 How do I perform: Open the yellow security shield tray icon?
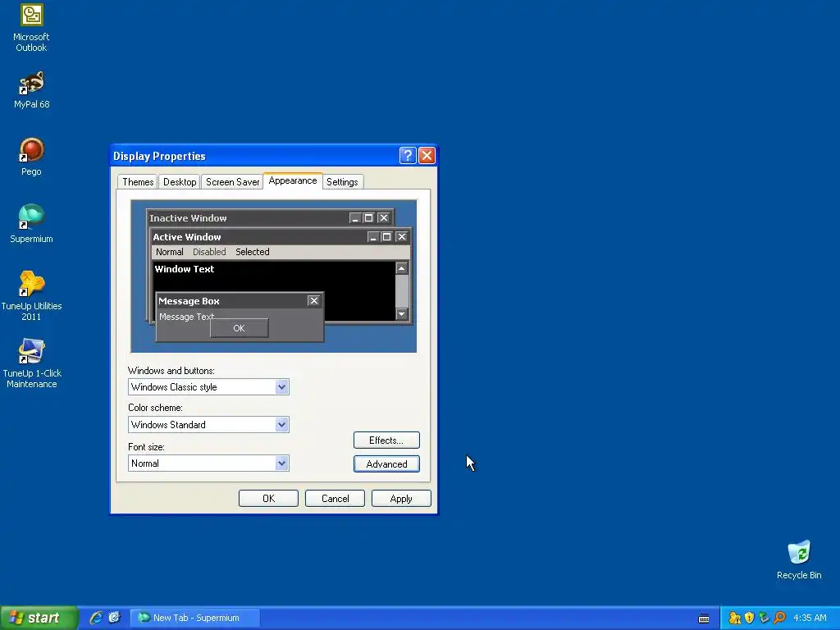click(750, 618)
